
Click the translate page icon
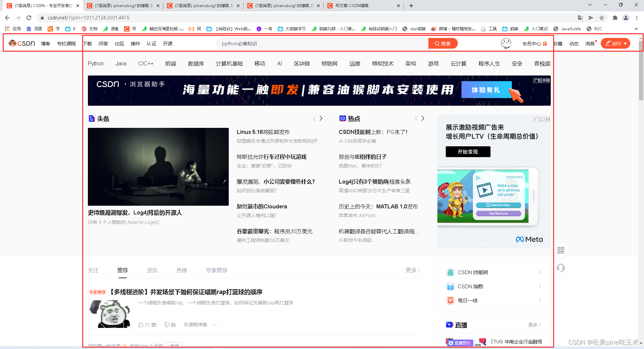click(580, 18)
